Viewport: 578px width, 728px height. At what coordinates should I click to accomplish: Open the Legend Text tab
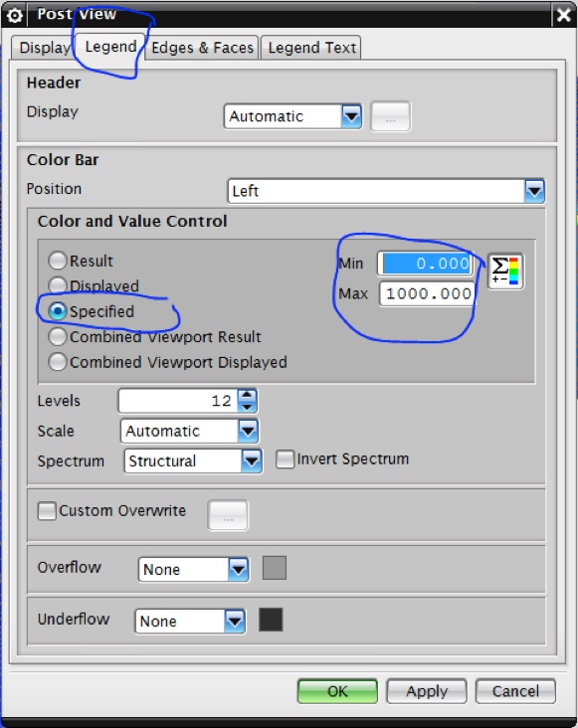311,48
